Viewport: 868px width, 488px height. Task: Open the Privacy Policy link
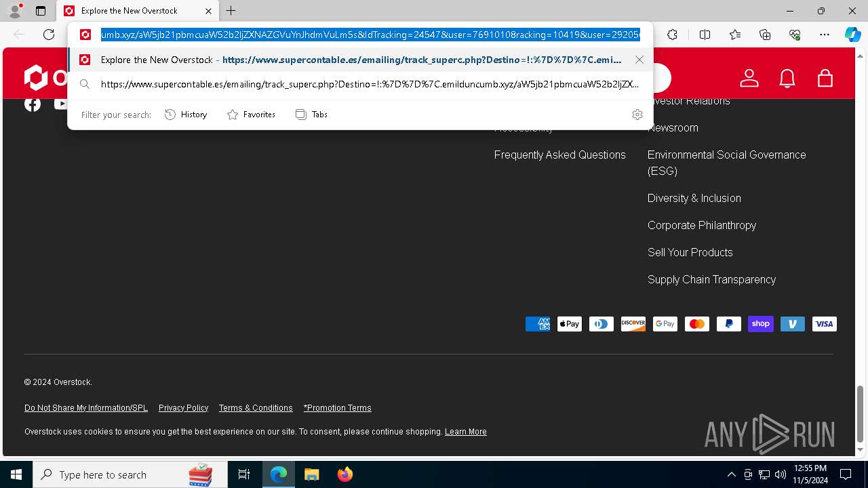(183, 408)
